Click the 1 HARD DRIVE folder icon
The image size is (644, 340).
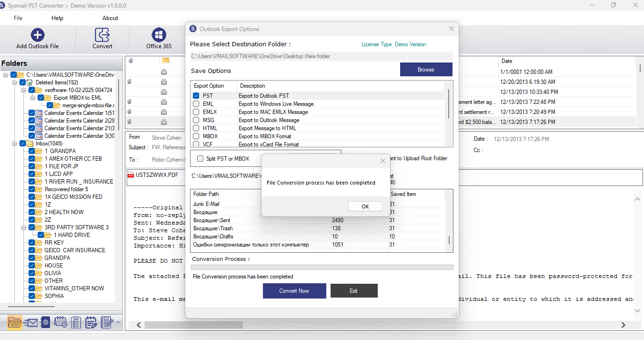pyautogui.click(x=49, y=235)
